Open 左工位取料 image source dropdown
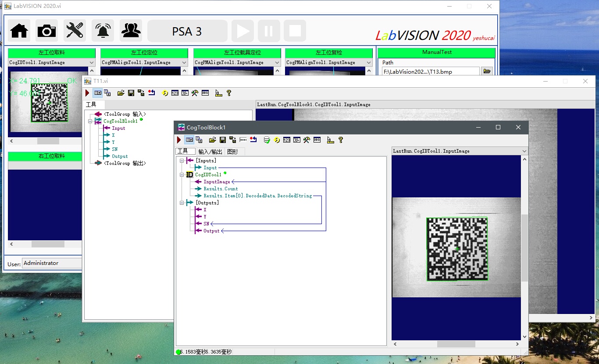Image resolution: width=599 pixels, height=364 pixels. [92, 63]
